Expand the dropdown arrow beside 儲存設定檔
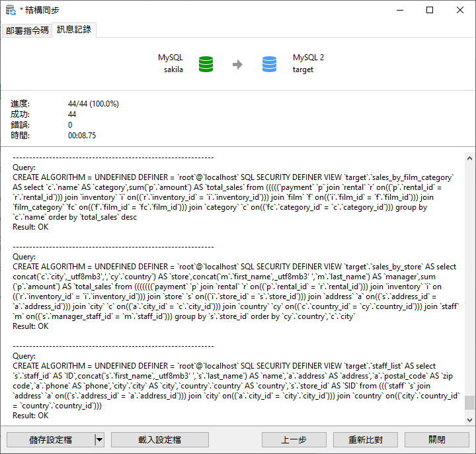Image resolution: width=476 pixels, height=454 pixels. click(x=99, y=439)
